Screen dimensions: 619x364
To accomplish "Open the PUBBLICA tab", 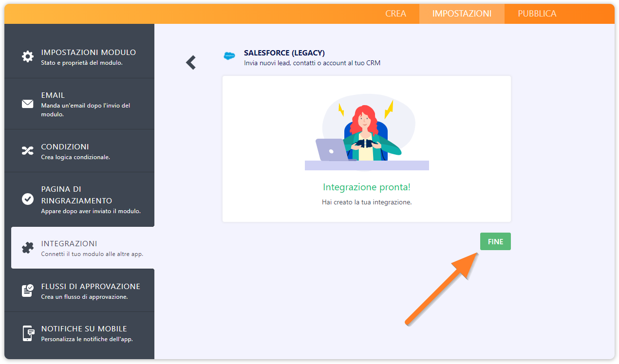I will coord(537,14).
